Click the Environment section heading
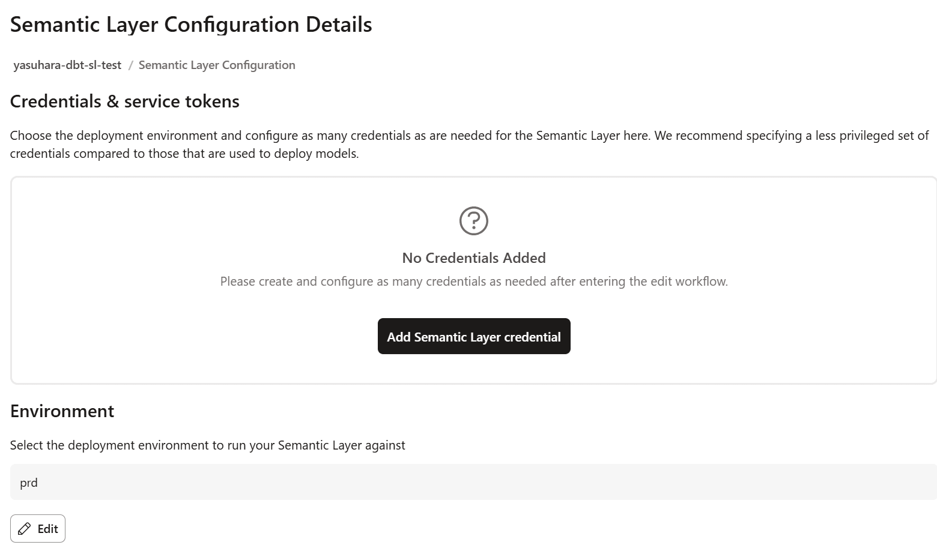The width and height of the screenshot is (937, 560). point(62,411)
